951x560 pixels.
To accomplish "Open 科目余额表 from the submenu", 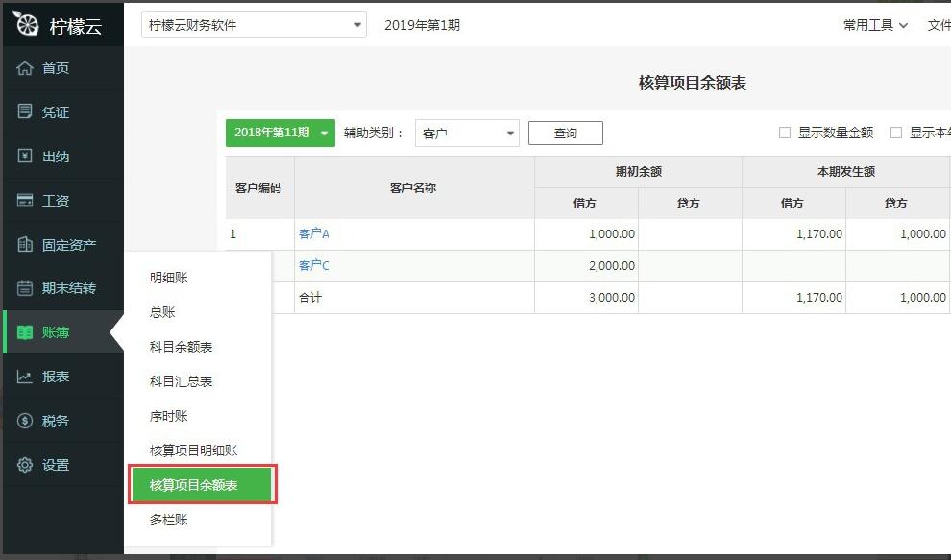I will click(x=181, y=347).
